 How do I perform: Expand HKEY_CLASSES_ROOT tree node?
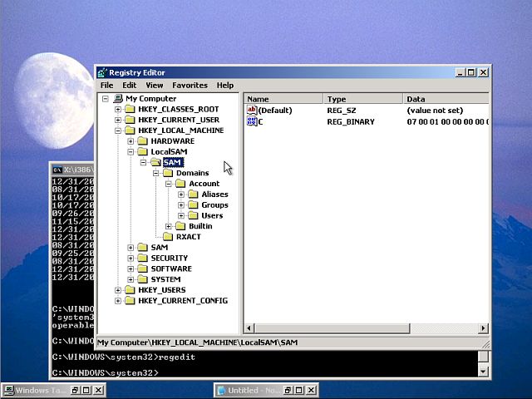point(118,109)
